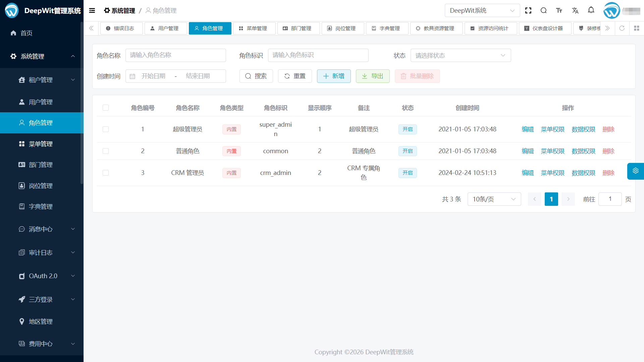Toggle fullscreen mode via the fullscreen icon
The width and height of the screenshot is (644, 362).
point(528,10)
